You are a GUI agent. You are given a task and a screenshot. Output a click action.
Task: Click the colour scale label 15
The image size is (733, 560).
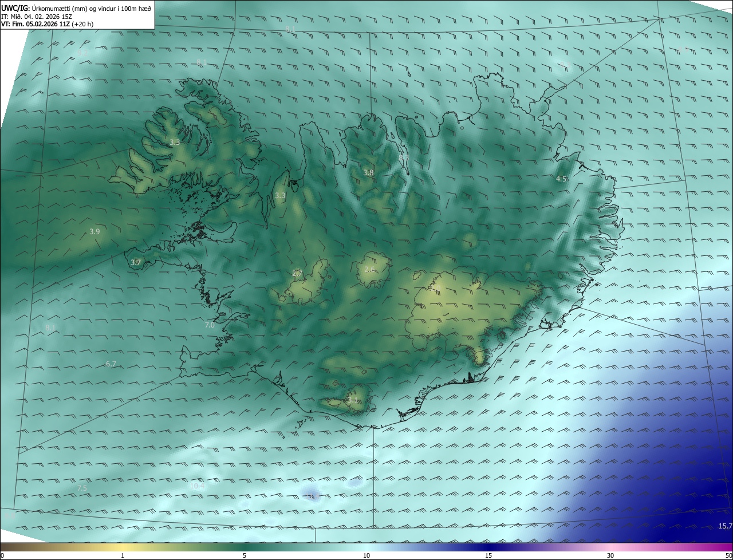pyautogui.click(x=488, y=556)
